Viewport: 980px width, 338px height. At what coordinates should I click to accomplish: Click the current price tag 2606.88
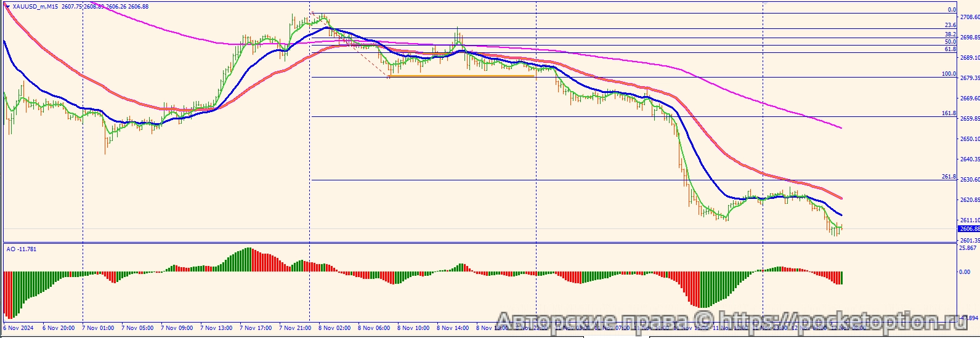pos(969,229)
